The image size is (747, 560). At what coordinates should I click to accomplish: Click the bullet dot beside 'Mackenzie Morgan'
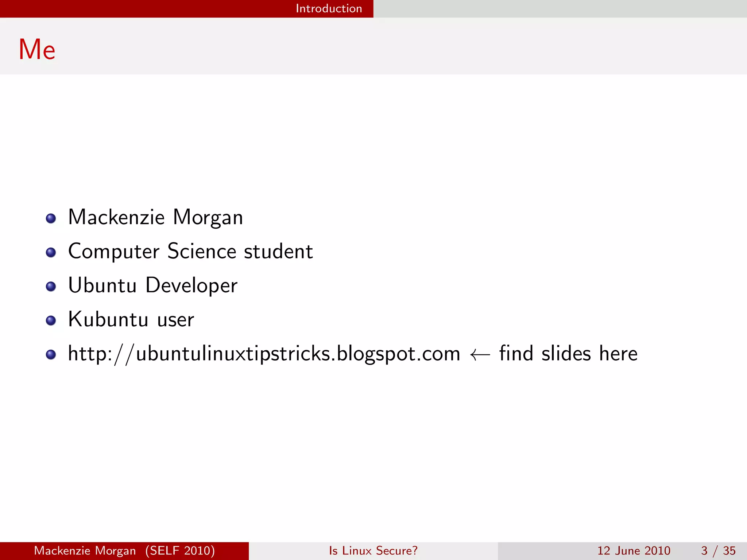[x=51, y=218]
